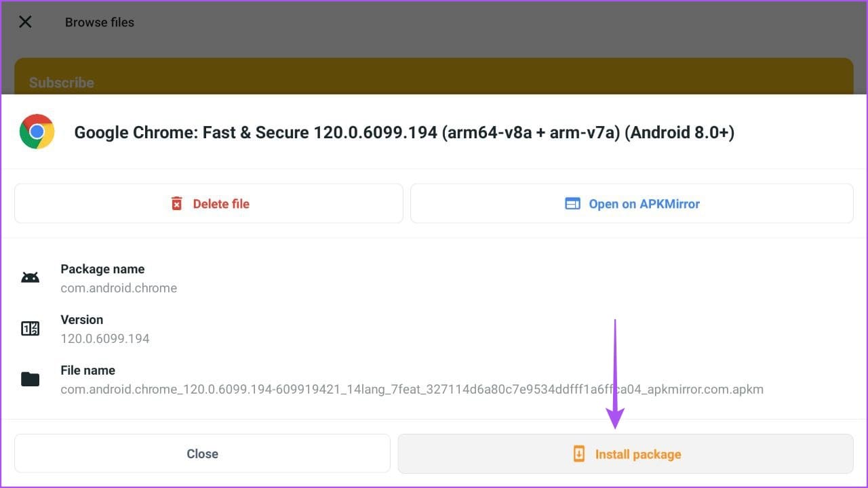
Task: Click the dimmed Subscribe banner behind the dialog
Action: tap(434, 76)
